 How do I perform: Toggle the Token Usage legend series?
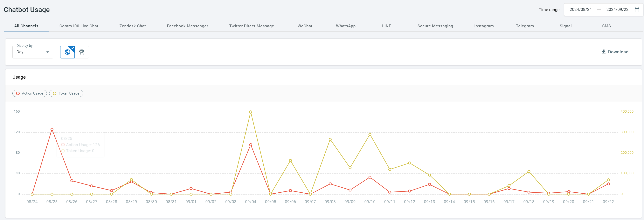[66, 93]
